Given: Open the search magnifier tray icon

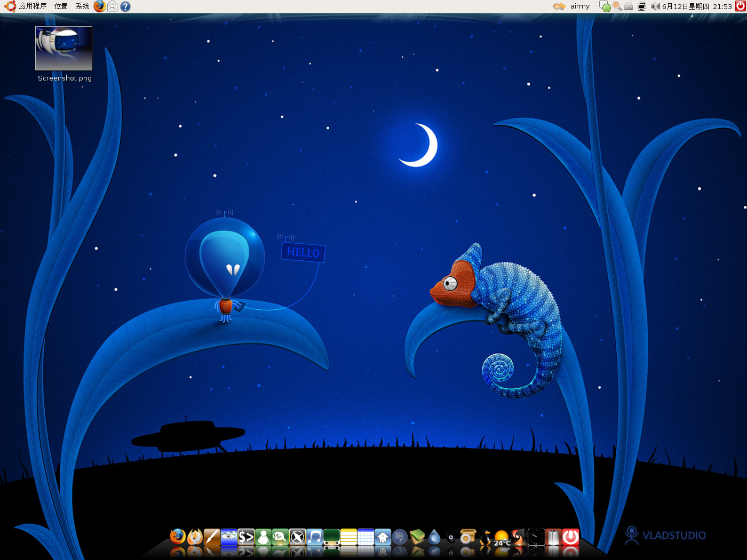Looking at the screenshot, I should click(x=617, y=6).
